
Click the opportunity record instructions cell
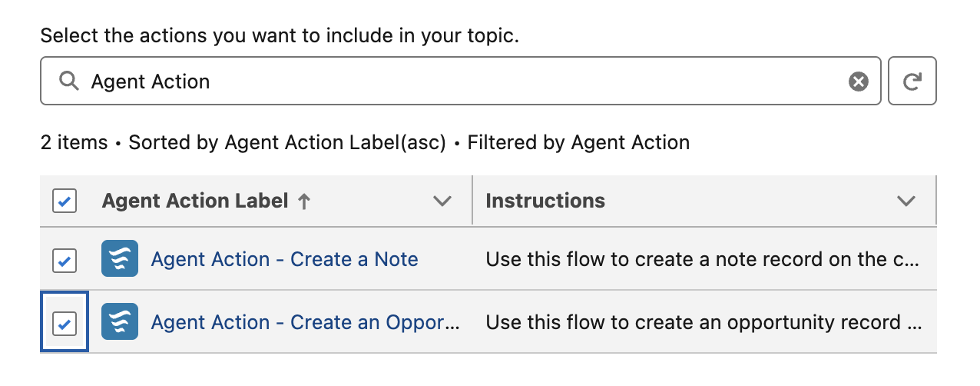[x=704, y=322]
